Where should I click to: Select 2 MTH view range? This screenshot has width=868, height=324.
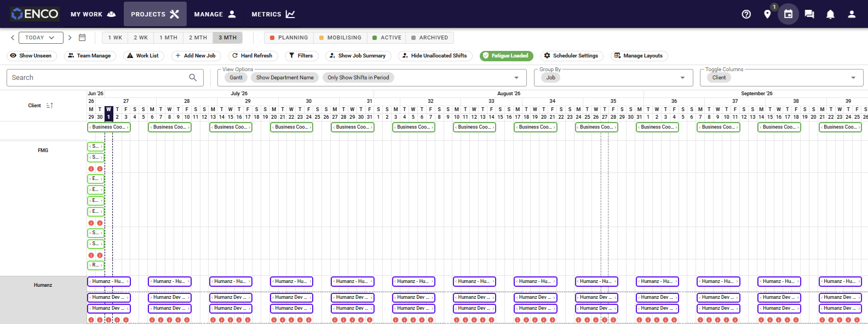pos(198,38)
